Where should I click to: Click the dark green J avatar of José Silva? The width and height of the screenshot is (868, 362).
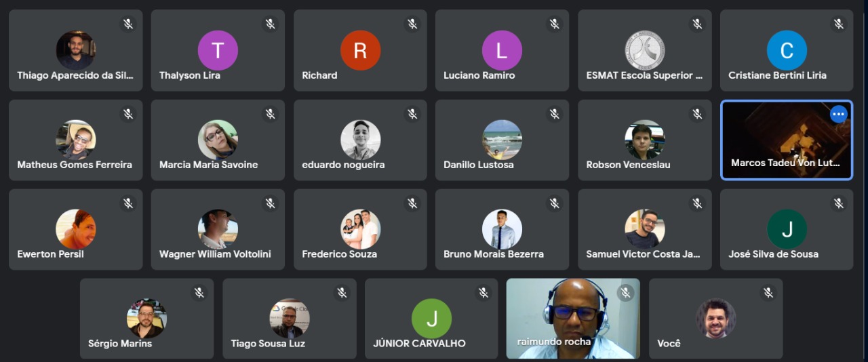coord(787,229)
